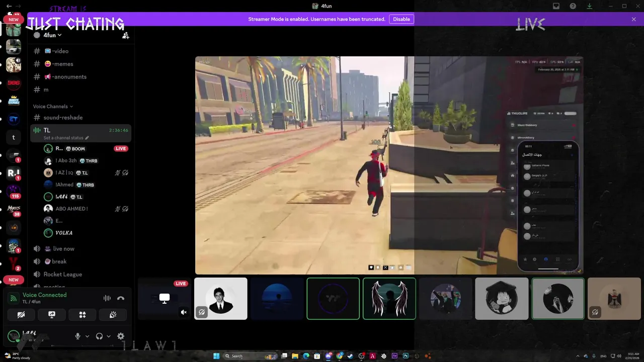Viewport: 644px width, 362px height.
Task: Open the ET server icon
Action: [x=14, y=119]
